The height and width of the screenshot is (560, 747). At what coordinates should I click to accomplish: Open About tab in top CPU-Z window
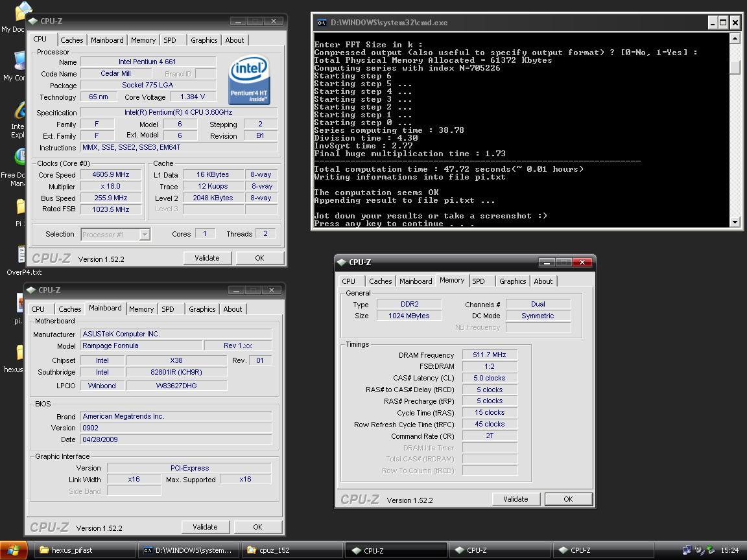pos(234,40)
